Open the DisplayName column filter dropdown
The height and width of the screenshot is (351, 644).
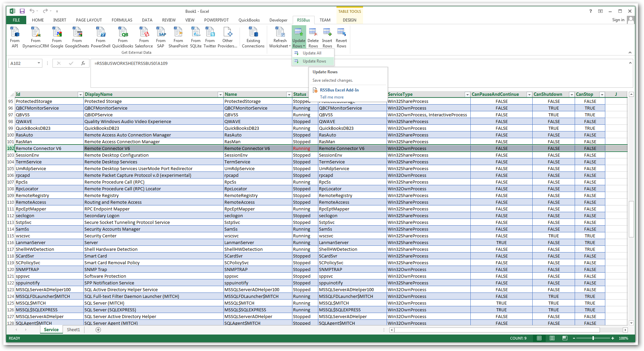point(220,94)
